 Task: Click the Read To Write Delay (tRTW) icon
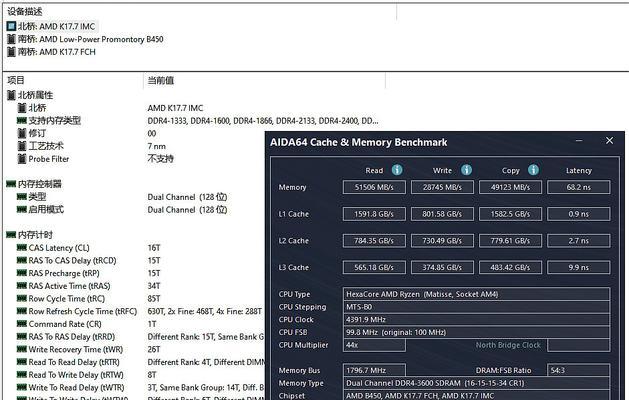[22, 375]
